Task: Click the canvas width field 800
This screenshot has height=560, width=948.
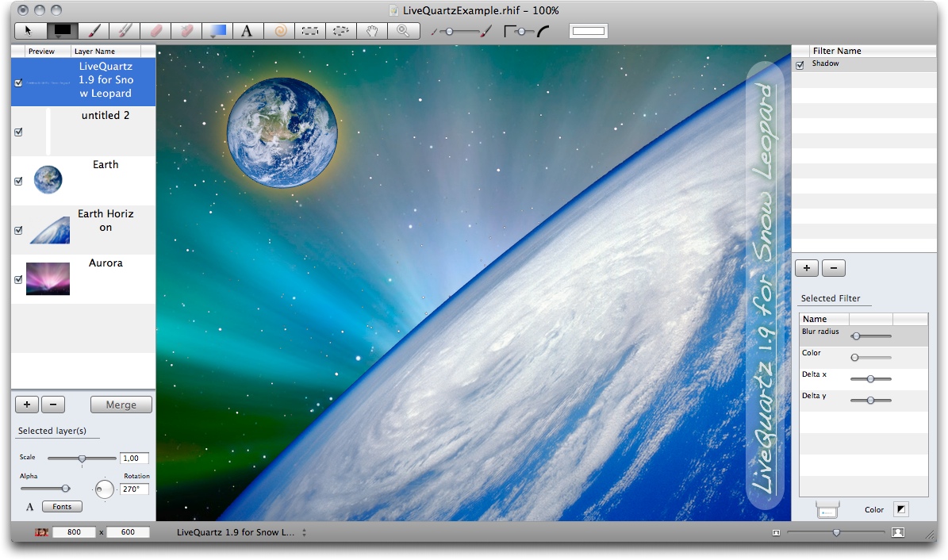Action: 74,532
